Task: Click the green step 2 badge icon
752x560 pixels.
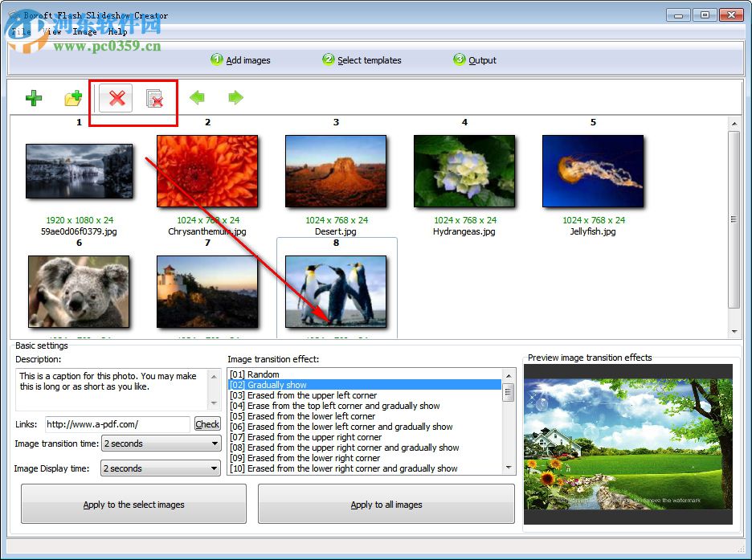Action: coord(327,59)
